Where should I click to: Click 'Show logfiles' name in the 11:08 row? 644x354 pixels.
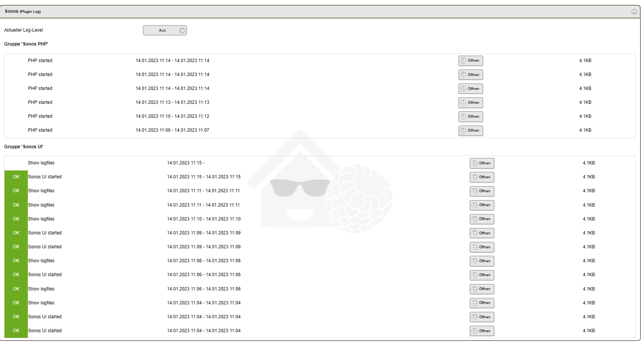[x=41, y=261]
